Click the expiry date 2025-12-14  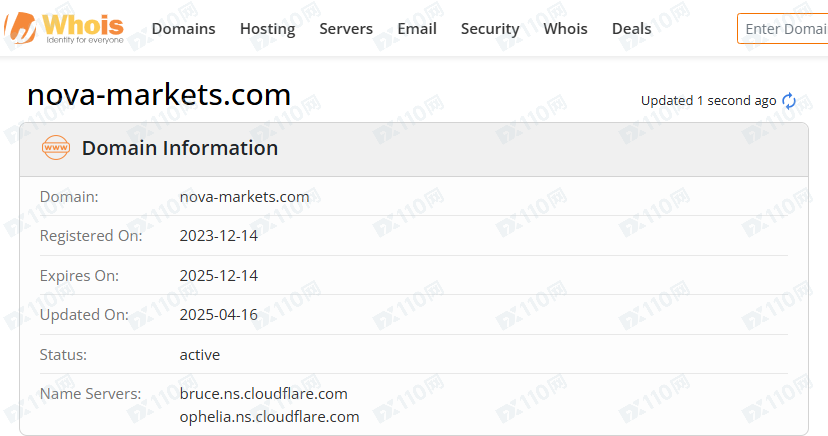coord(219,275)
